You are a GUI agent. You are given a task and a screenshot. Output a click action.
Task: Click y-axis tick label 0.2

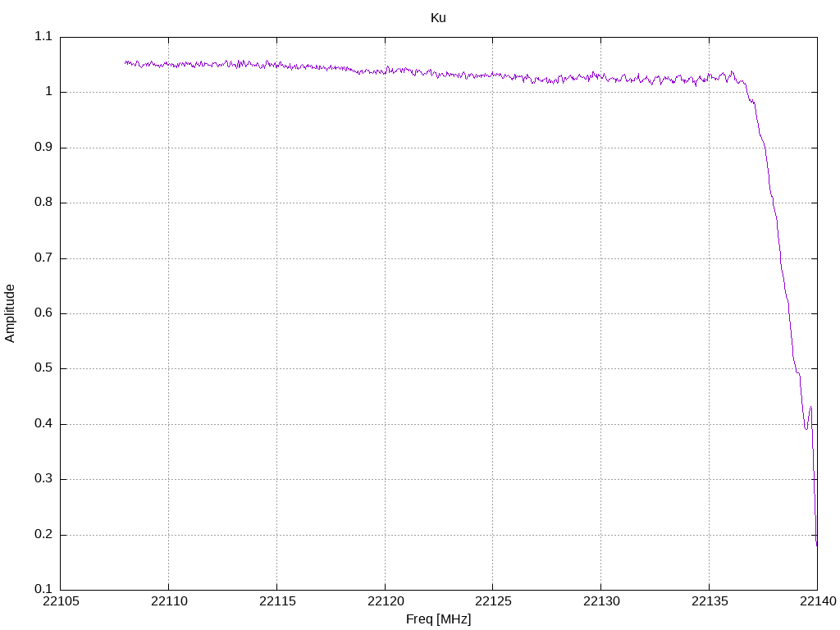tap(43, 534)
